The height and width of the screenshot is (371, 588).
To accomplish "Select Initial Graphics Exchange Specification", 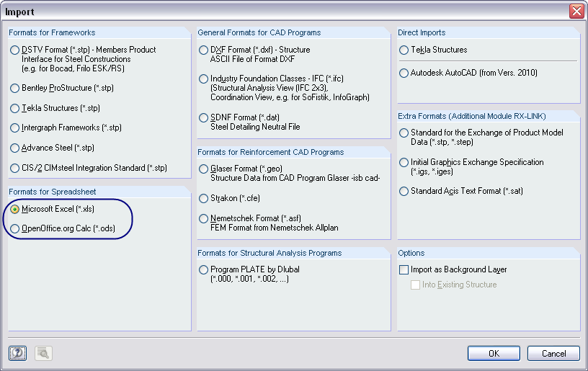I will [x=404, y=162].
